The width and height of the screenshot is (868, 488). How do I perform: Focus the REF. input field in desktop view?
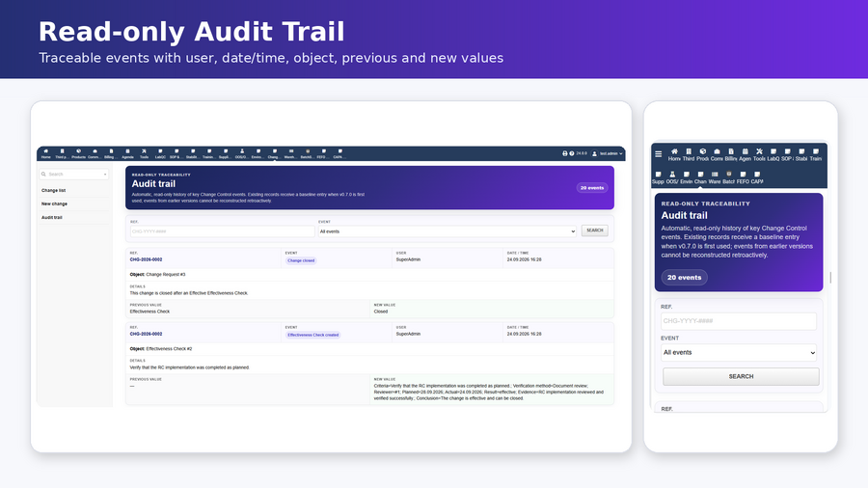coord(223,231)
